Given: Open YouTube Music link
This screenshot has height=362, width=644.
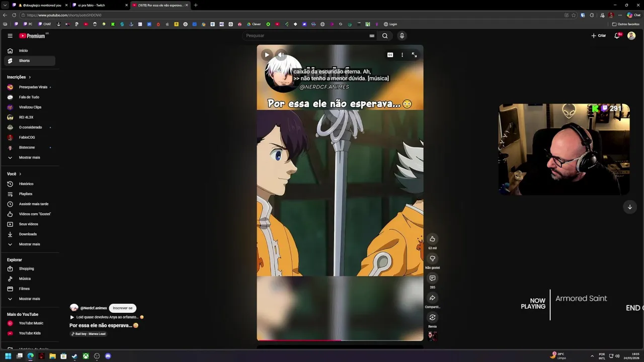Looking at the screenshot, I should (29, 323).
